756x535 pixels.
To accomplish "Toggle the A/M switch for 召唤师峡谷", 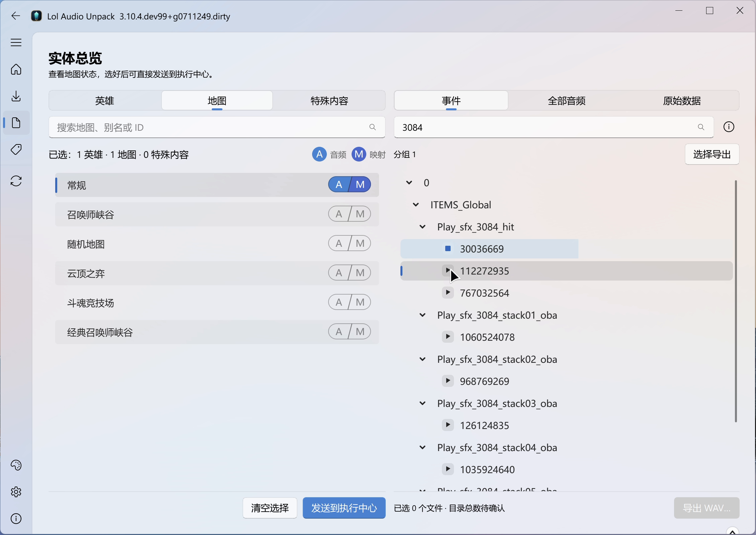I will pos(349,214).
